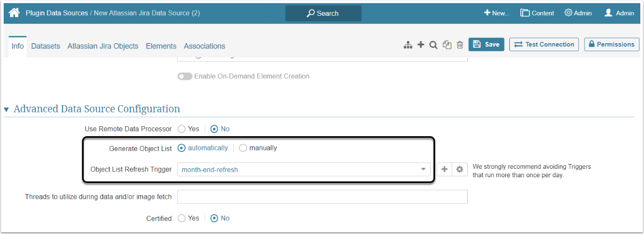Image resolution: width=644 pixels, height=234 pixels.
Task: Open the hierarchy diagram icon
Action: coord(408,45)
